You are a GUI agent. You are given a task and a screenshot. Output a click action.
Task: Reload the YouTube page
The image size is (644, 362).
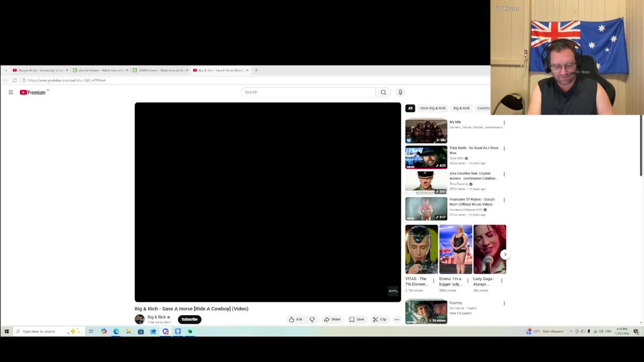(15, 80)
